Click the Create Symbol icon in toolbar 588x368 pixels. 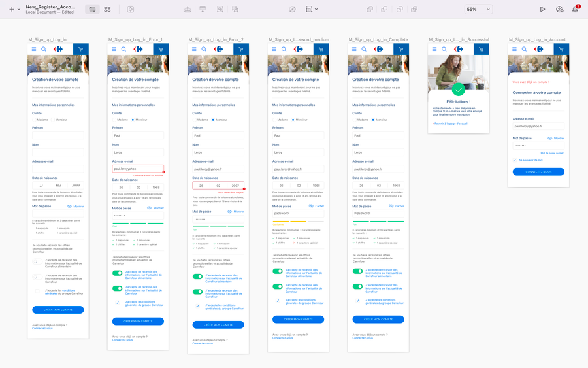pos(130,10)
